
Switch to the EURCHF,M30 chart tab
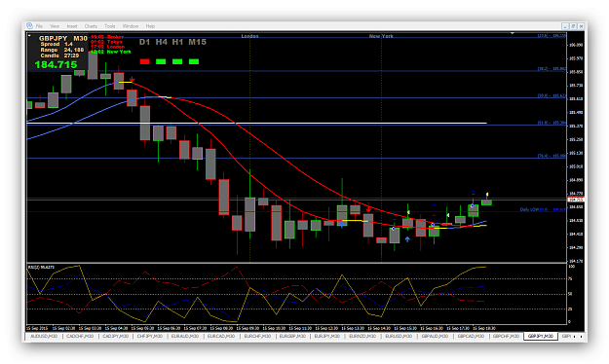(256, 336)
